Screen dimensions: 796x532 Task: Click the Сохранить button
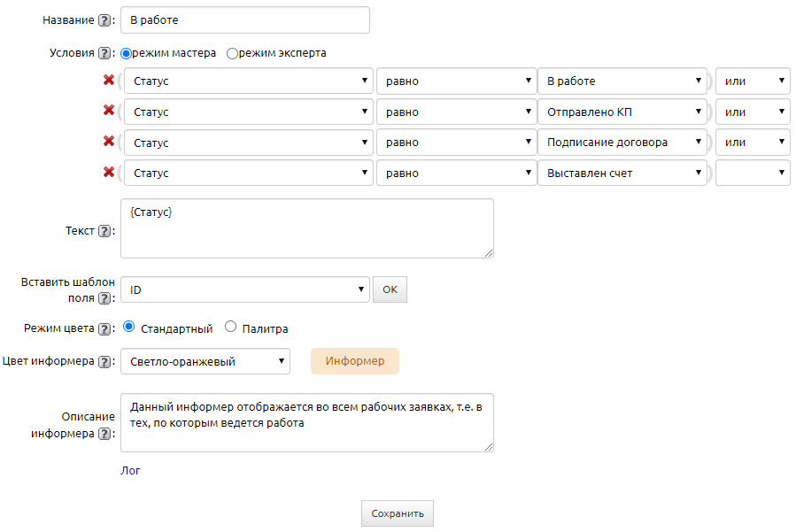[397, 513]
